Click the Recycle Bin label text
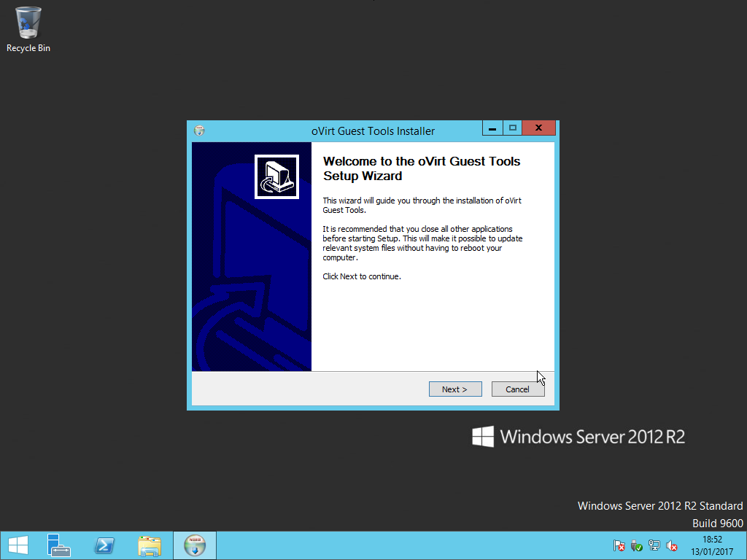Image resolution: width=747 pixels, height=560 pixels. click(28, 48)
